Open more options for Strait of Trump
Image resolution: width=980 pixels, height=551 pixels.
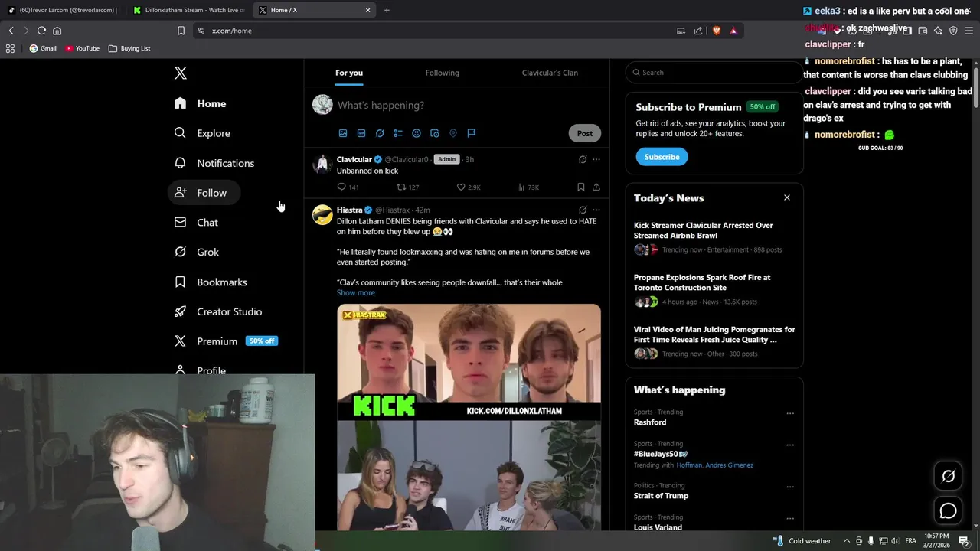click(790, 487)
